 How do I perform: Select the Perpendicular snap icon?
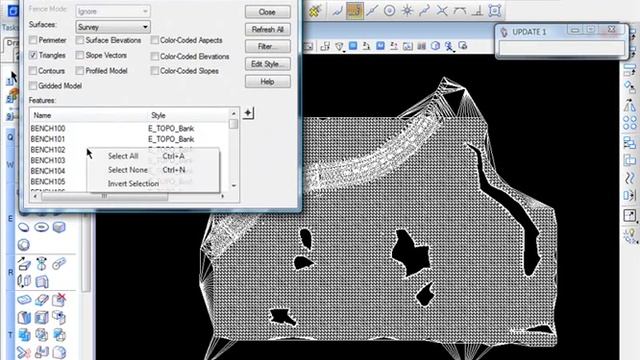click(477, 11)
